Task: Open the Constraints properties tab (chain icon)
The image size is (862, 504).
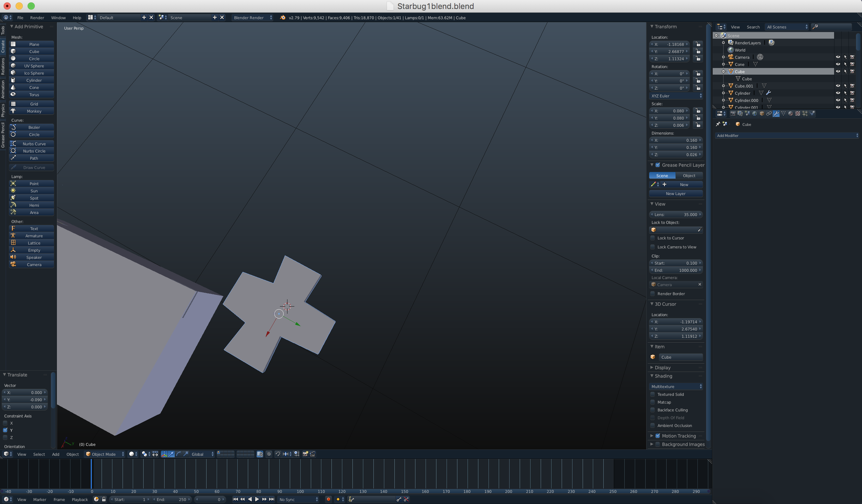Action: (x=769, y=114)
